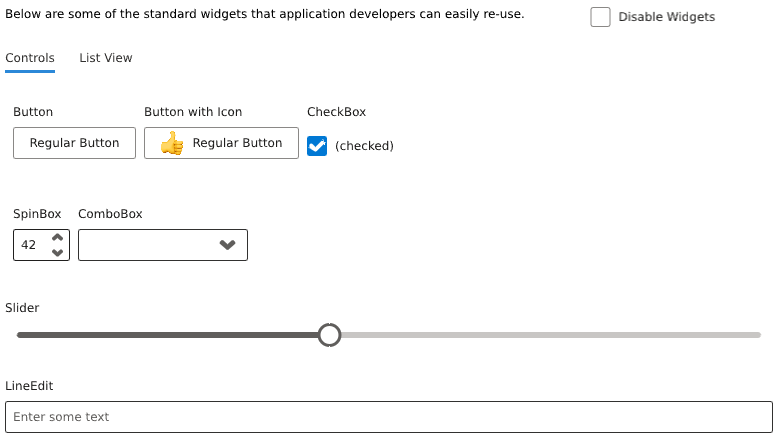Click the dark filled part of slider track
This screenshot has height=440, width=777.
coord(170,335)
